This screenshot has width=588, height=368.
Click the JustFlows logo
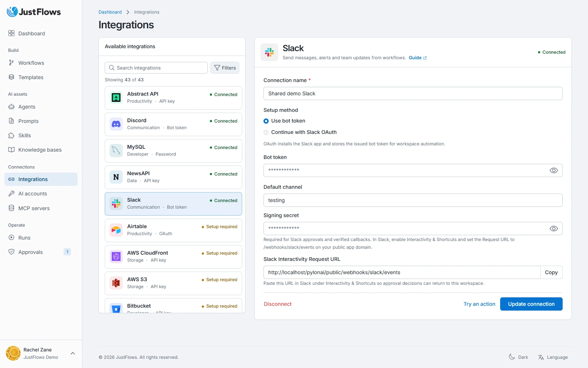pyautogui.click(x=34, y=12)
